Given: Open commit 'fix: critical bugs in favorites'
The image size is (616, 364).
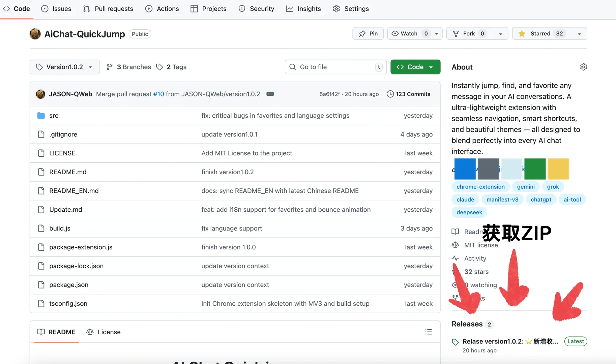Looking at the screenshot, I should [275, 116].
